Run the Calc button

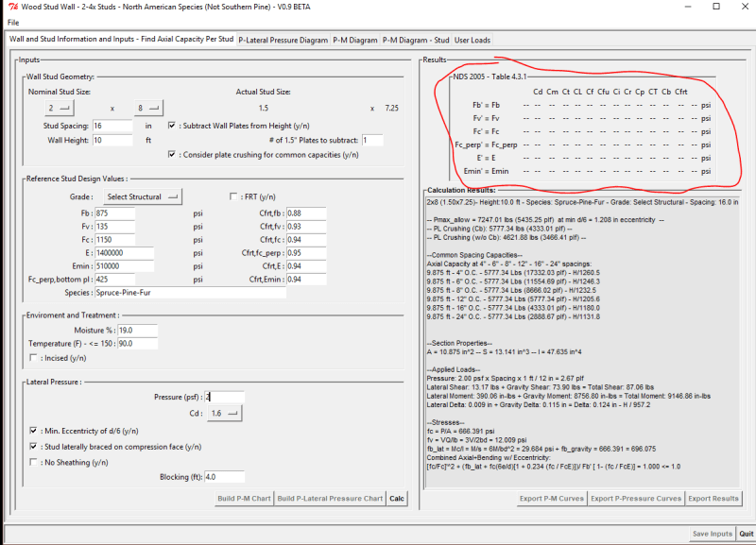(397, 499)
